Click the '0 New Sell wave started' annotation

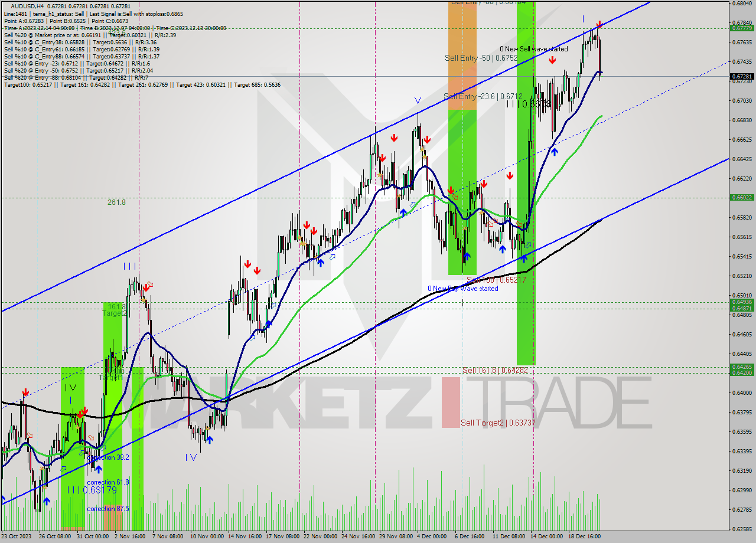click(x=533, y=49)
